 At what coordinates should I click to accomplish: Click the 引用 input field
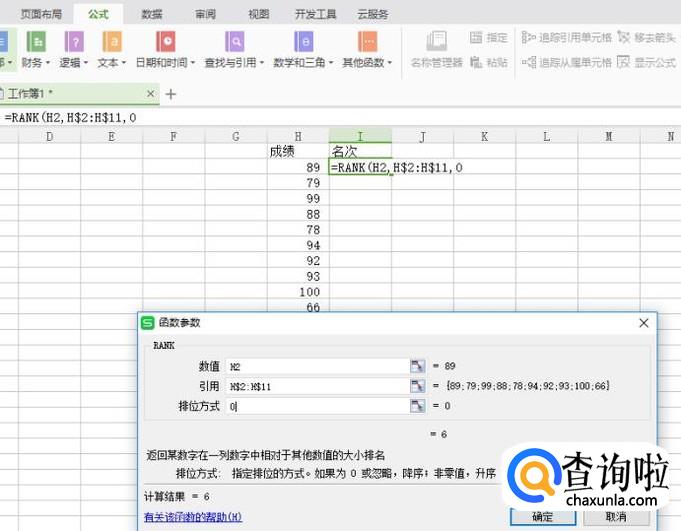click(316, 386)
